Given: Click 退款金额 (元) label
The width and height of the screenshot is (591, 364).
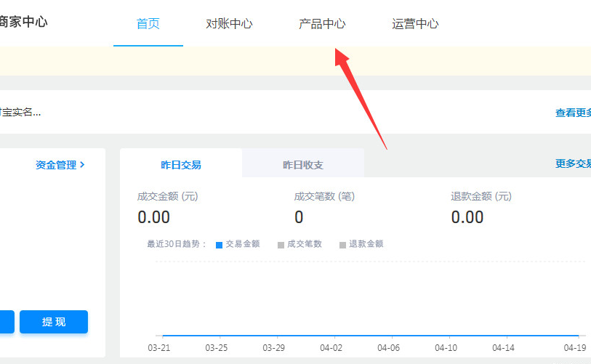Looking at the screenshot, I should 481,196.
